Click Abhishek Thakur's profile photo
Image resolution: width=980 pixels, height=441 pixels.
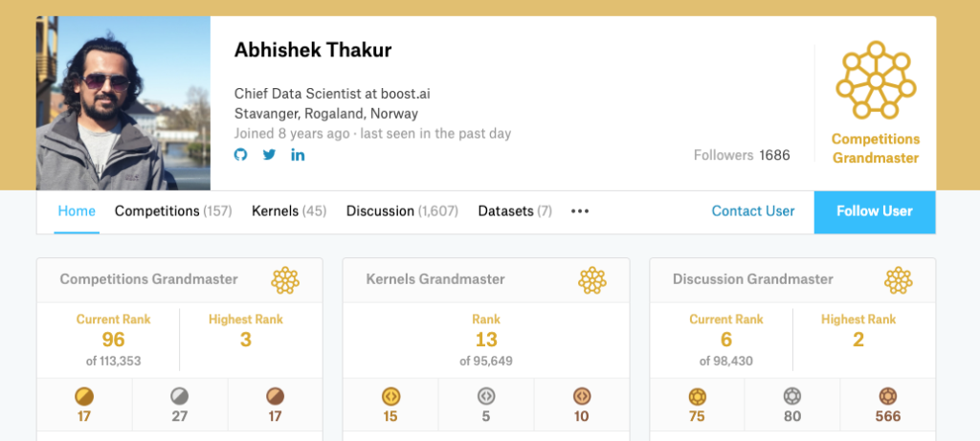coord(123,103)
